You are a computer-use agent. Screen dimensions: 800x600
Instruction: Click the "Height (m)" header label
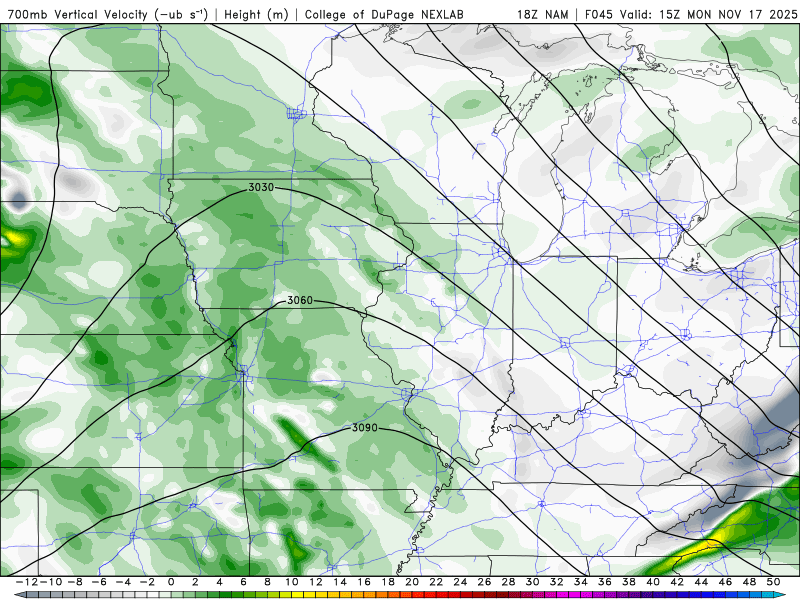click(256, 14)
